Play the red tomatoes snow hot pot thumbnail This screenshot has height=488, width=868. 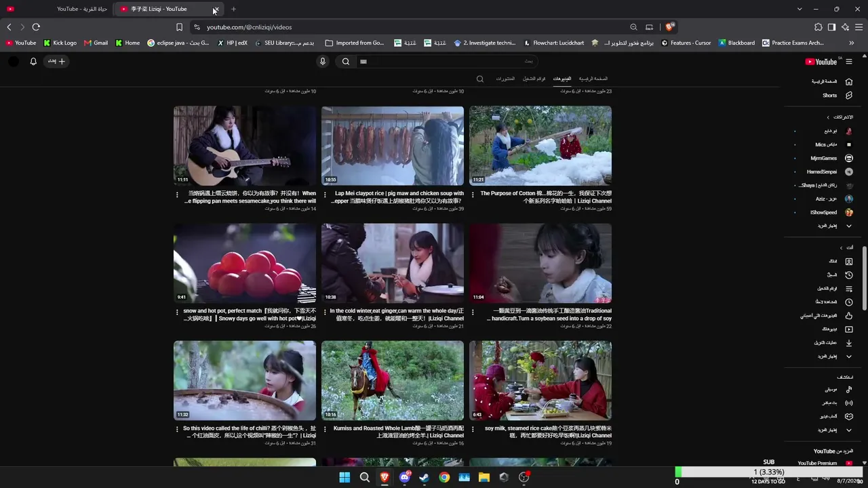(245, 263)
